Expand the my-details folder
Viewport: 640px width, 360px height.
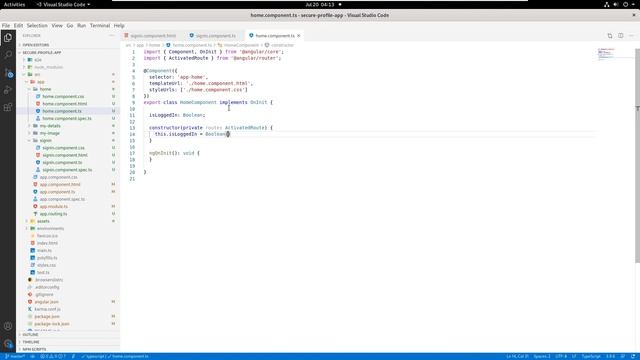pos(50,126)
